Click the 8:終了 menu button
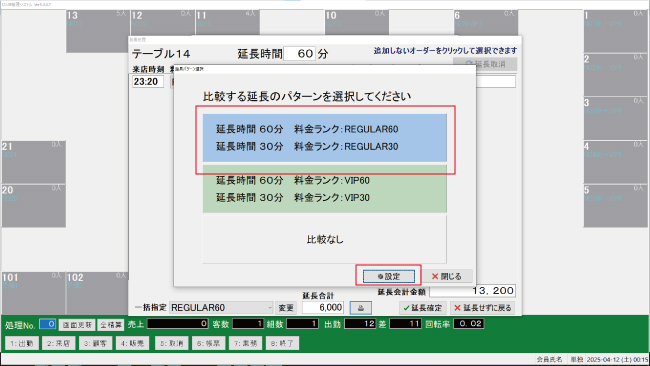 (282, 343)
